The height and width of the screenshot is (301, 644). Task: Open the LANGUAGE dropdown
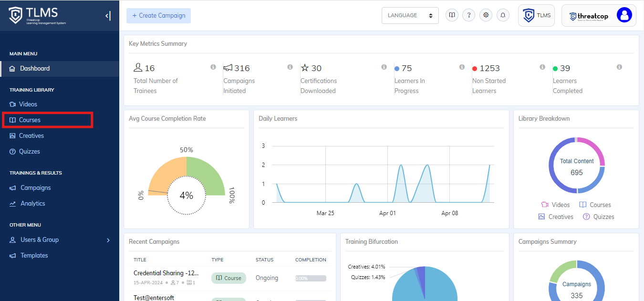click(410, 15)
